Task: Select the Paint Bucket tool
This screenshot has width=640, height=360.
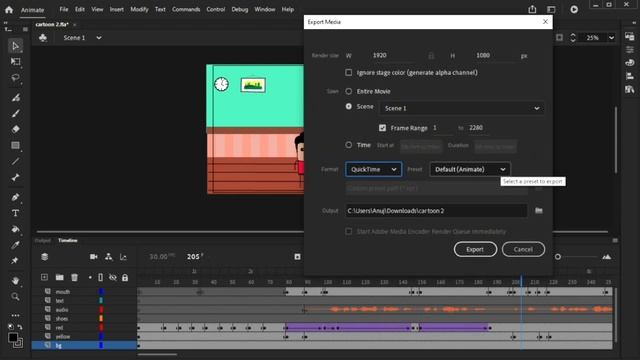Action: click(x=15, y=229)
